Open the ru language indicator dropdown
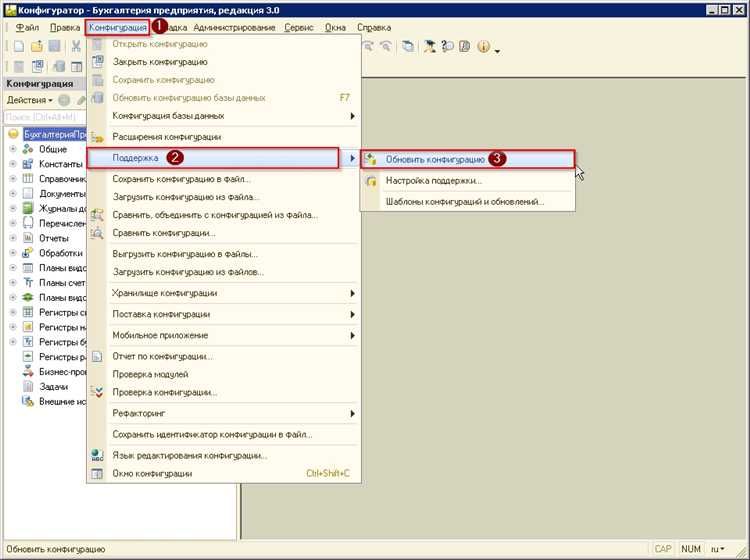Viewport: 750px width, 560px height. (x=717, y=549)
